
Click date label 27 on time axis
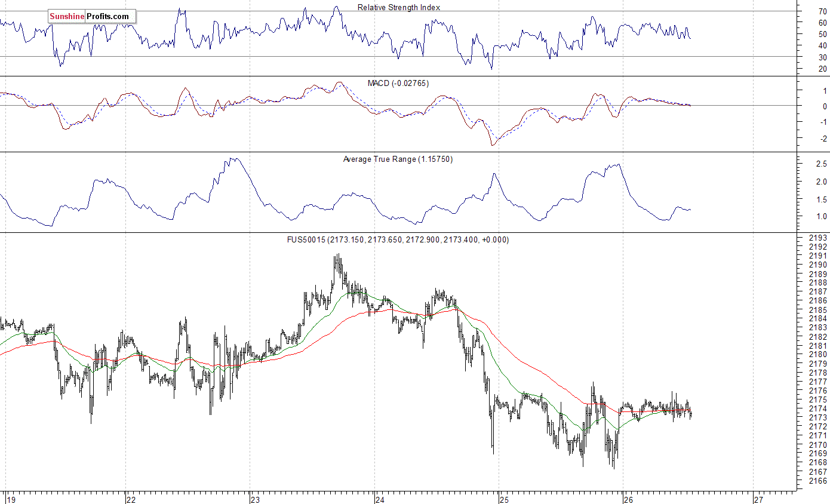pyautogui.click(x=758, y=499)
